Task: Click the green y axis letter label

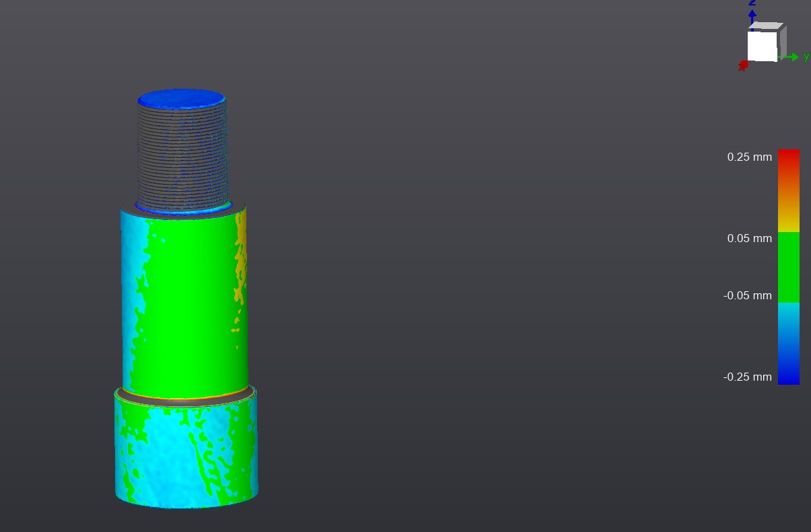Action: point(806,56)
